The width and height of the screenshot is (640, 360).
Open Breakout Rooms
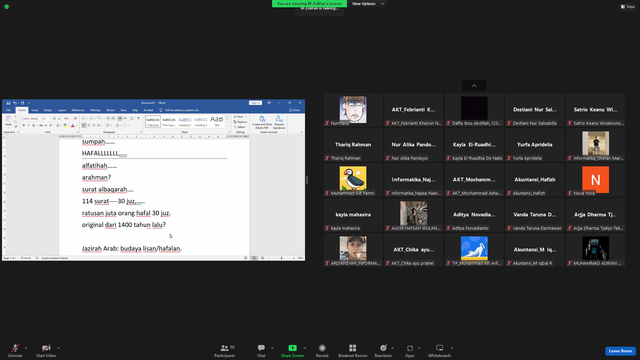coord(352,350)
